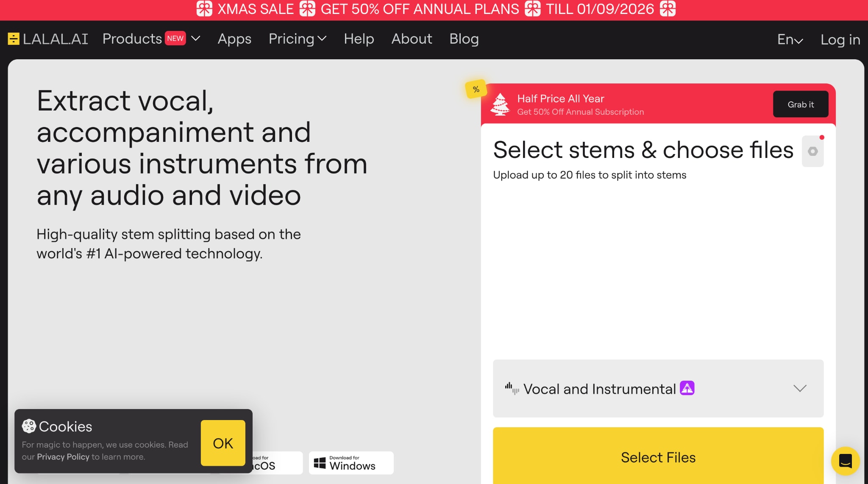
Task: Expand the Pricing dropdown
Action: pos(297,39)
